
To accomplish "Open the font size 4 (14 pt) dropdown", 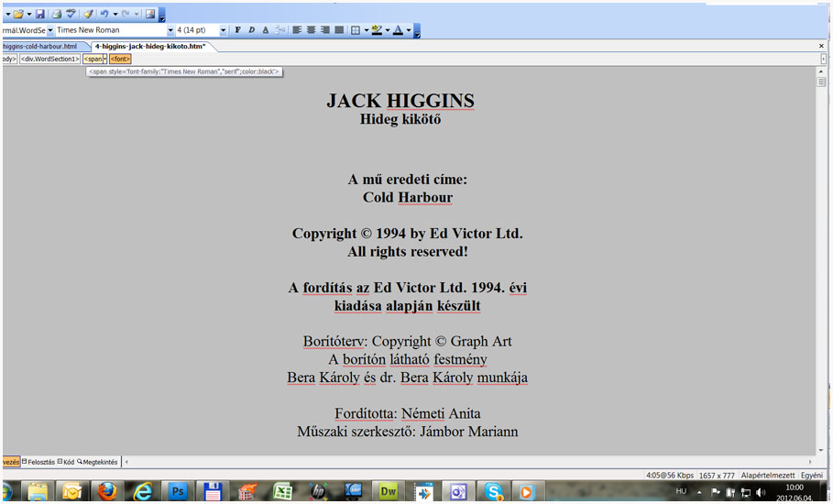I will (x=223, y=30).
